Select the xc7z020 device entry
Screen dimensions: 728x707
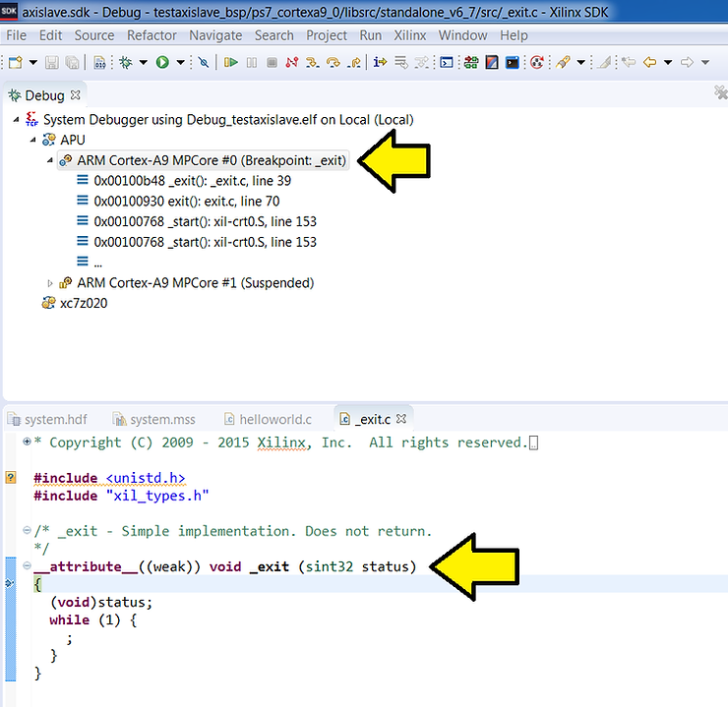tap(84, 304)
